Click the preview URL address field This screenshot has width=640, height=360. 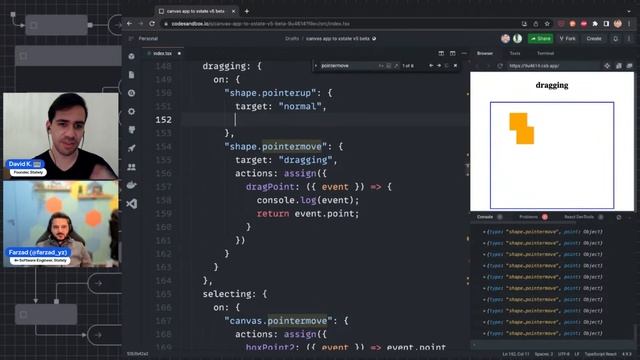click(553, 66)
